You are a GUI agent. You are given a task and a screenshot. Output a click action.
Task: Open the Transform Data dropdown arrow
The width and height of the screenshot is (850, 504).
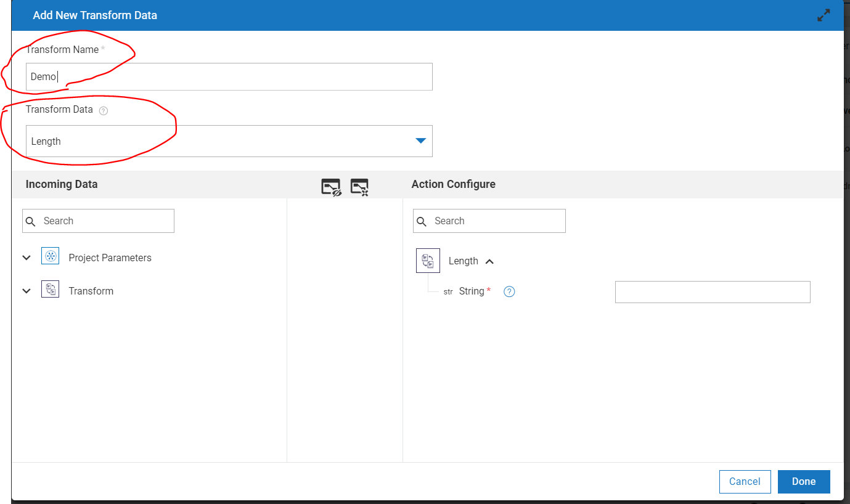420,141
